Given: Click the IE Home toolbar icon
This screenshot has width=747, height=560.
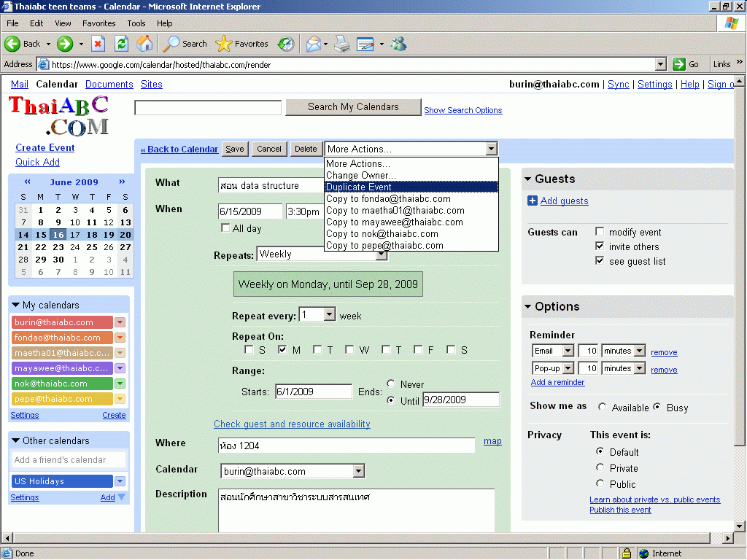Looking at the screenshot, I should coord(144,44).
